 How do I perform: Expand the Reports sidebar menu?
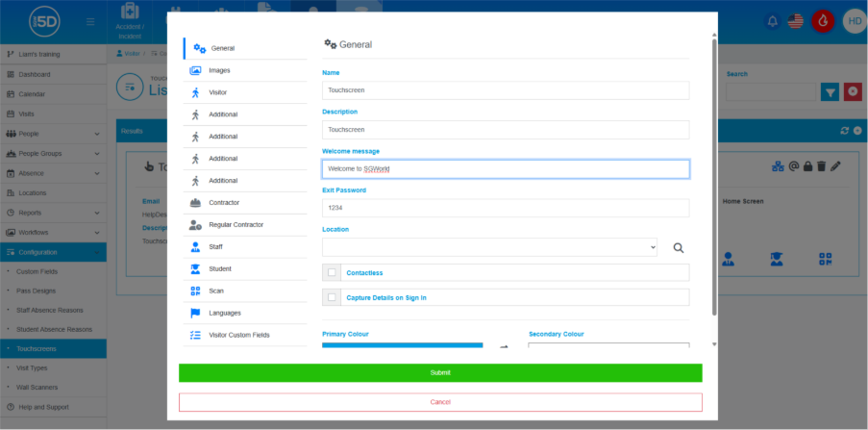pyautogui.click(x=53, y=213)
